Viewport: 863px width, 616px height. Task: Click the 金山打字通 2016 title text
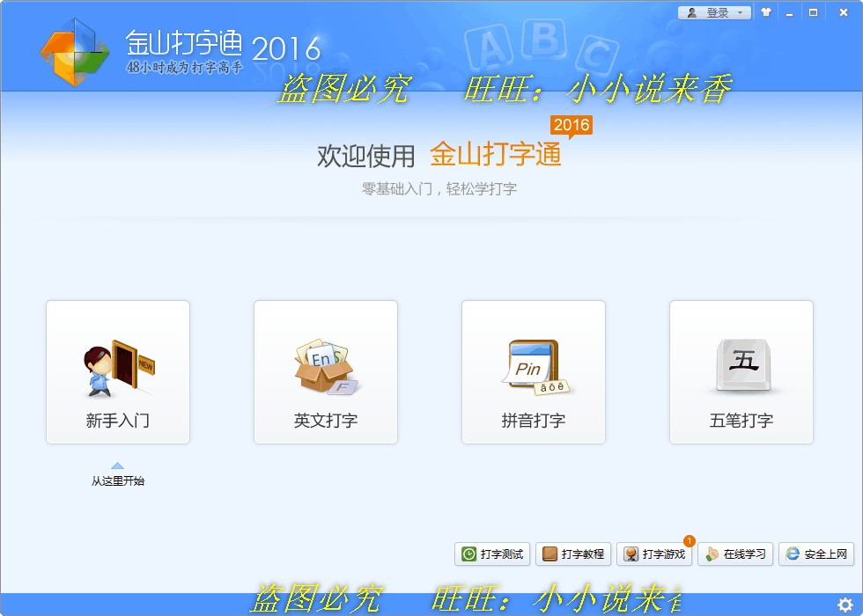223,44
